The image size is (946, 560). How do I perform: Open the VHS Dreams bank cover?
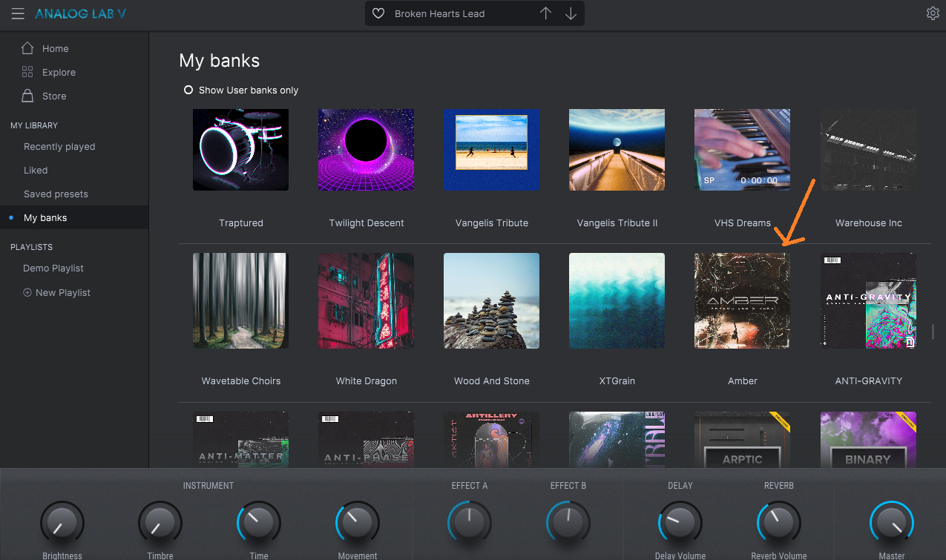[x=742, y=150]
